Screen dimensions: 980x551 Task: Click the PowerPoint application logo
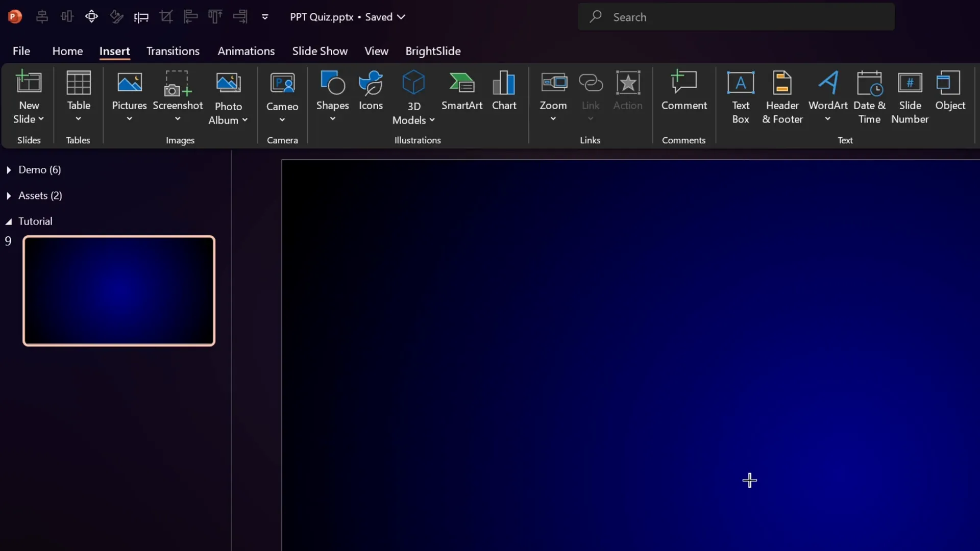[15, 17]
